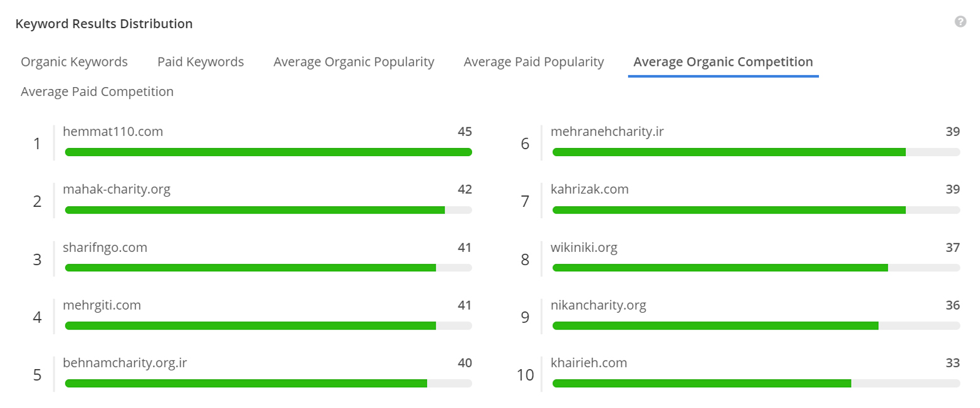This screenshot has width=980, height=408.
Task: Click the wikiniki.org domain link
Action: (584, 248)
